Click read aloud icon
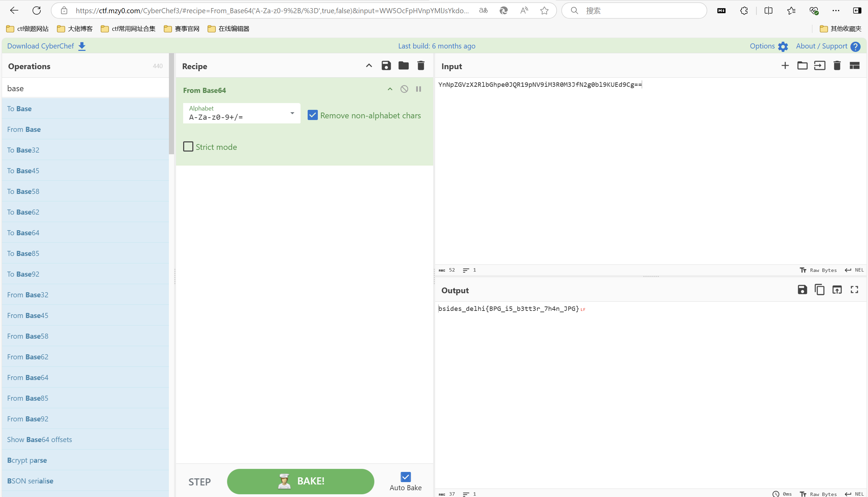Screen dimensions: 868x497 coord(524,11)
